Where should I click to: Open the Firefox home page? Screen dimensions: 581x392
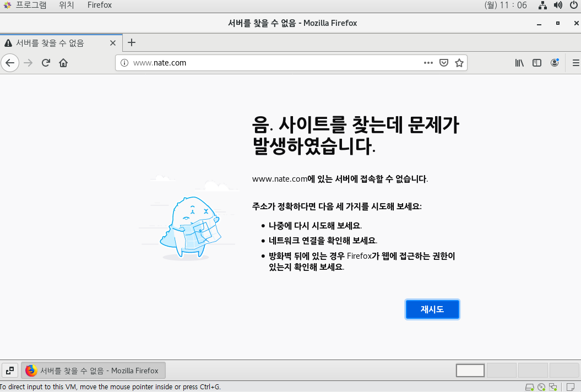click(x=63, y=63)
